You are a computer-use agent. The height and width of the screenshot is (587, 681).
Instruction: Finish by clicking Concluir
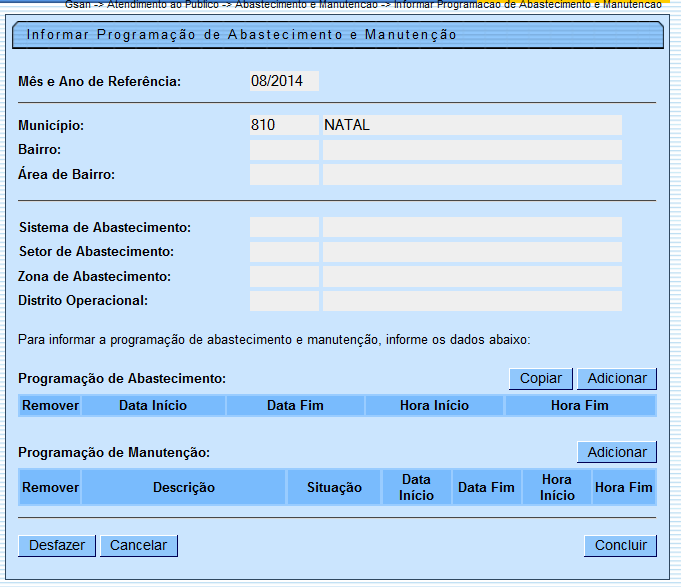point(620,546)
